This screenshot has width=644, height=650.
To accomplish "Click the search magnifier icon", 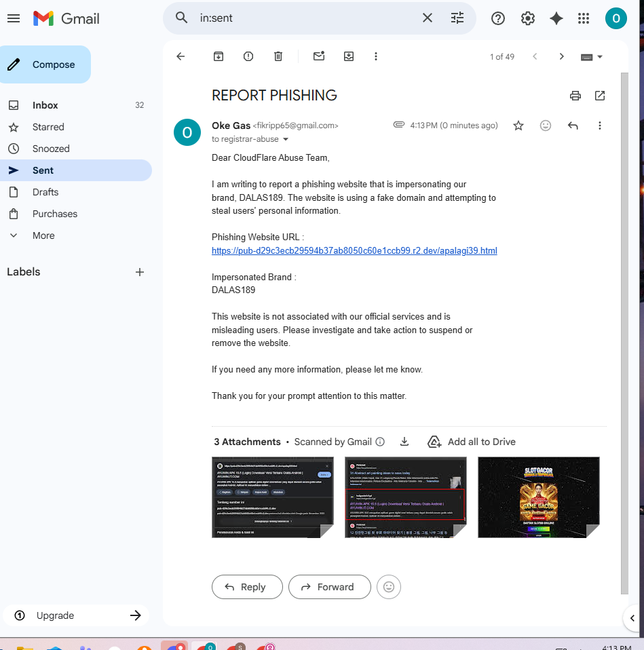I will [x=182, y=18].
